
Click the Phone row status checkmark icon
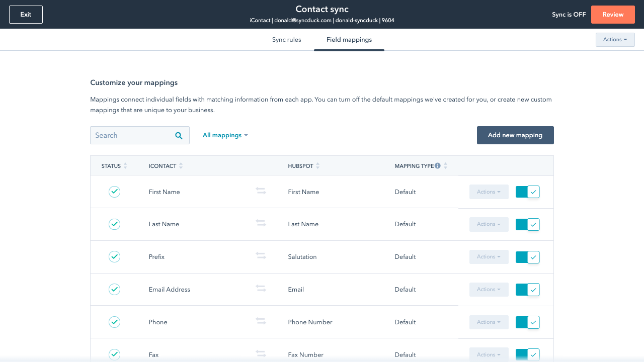tap(115, 322)
